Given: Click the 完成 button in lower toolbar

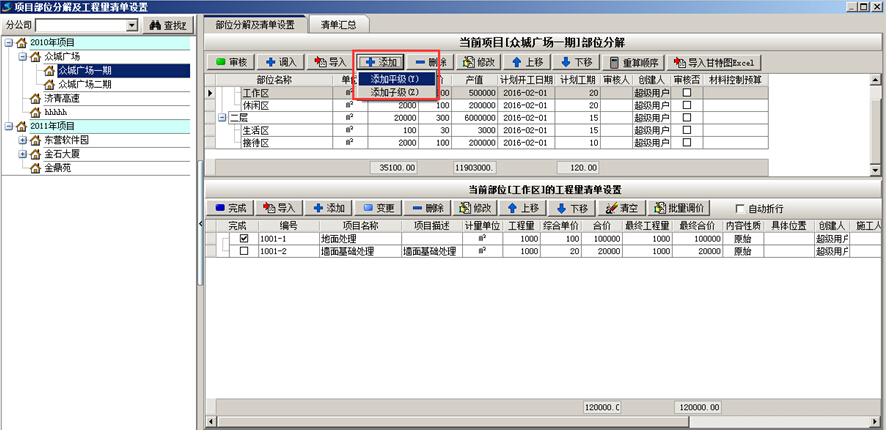Looking at the screenshot, I should click(x=229, y=208).
